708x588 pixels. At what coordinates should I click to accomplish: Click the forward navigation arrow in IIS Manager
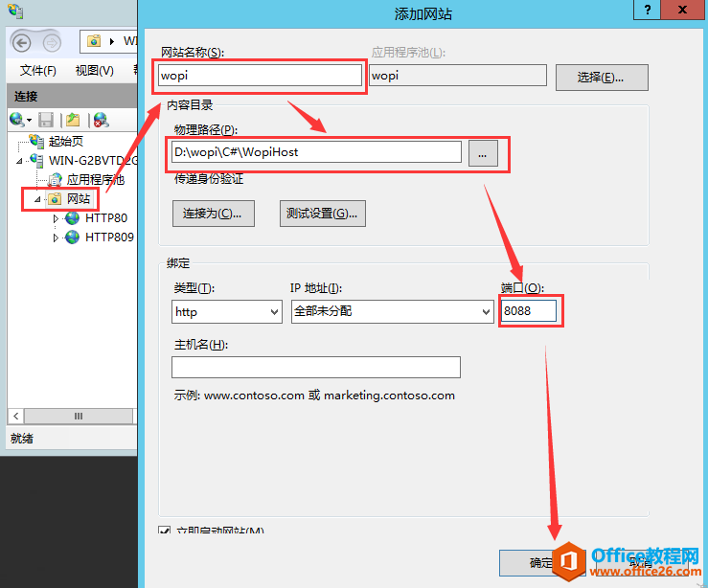pyautogui.click(x=52, y=43)
